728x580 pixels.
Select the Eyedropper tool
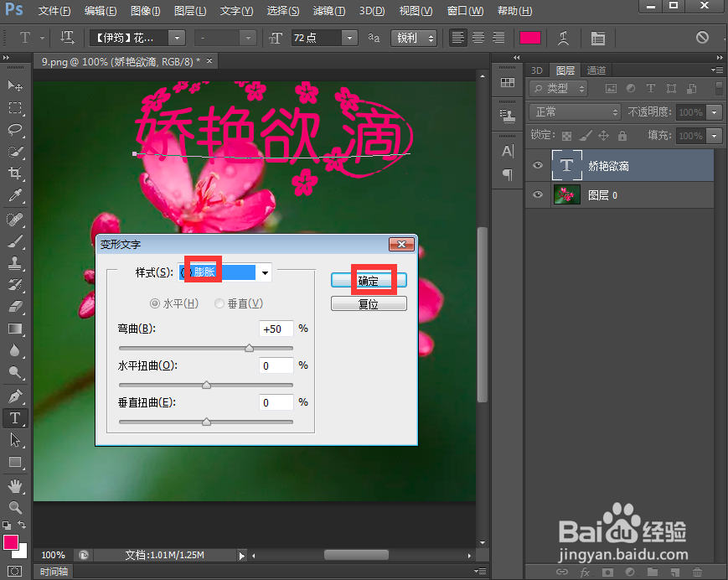15,195
